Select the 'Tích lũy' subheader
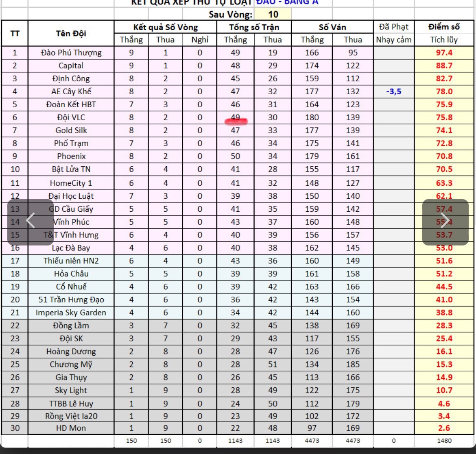 click(x=444, y=40)
